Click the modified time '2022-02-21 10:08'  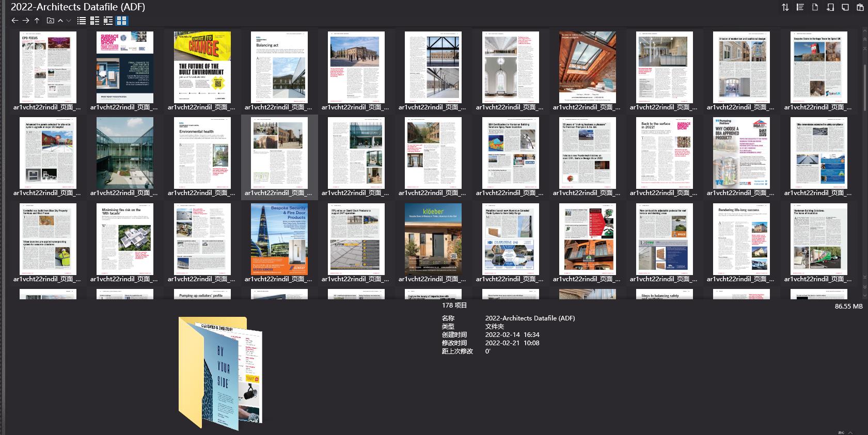(x=512, y=343)
